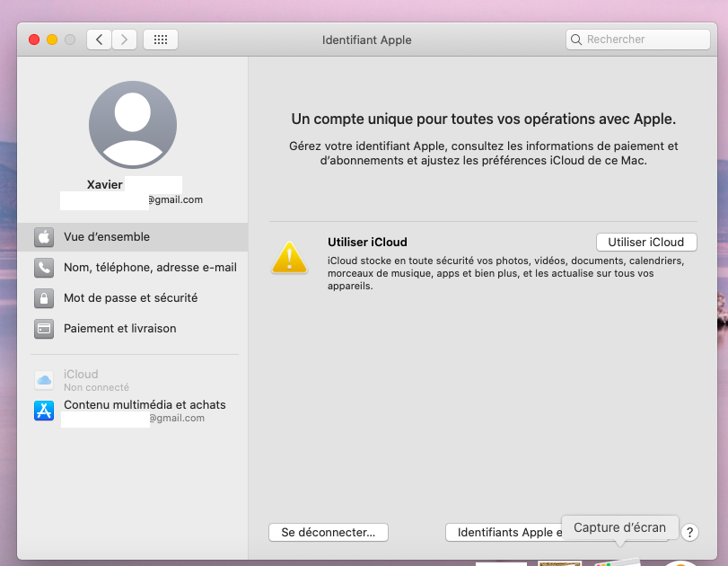Screen dimensions: 728x566
Task: Click the Utiliser iCloud button
Action: [x=646, y=242]
